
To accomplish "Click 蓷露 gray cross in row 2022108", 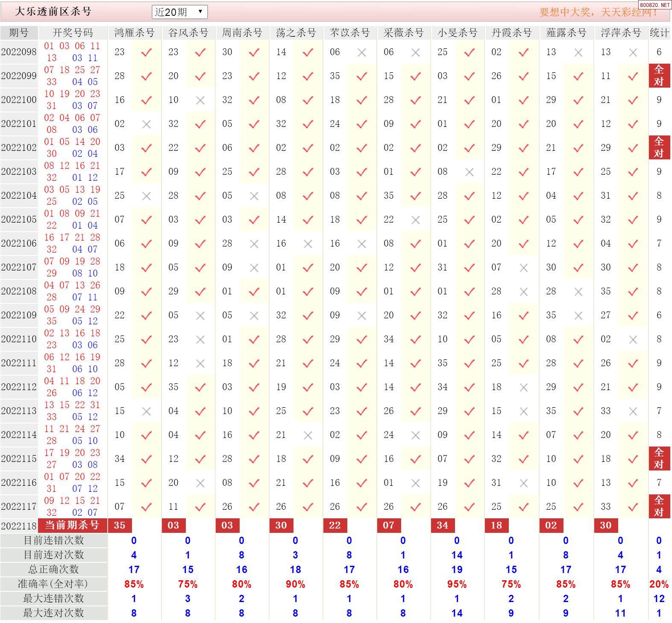I will [578, 291].
